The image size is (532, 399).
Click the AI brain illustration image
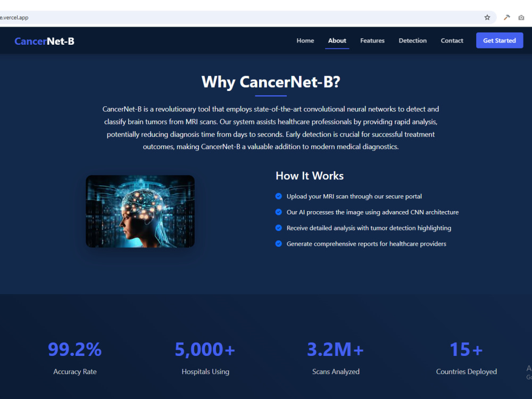coord(140,211)
